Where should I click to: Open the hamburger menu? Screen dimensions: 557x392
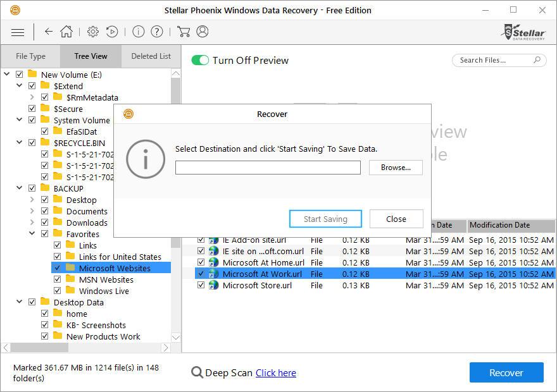coord(18,32)
